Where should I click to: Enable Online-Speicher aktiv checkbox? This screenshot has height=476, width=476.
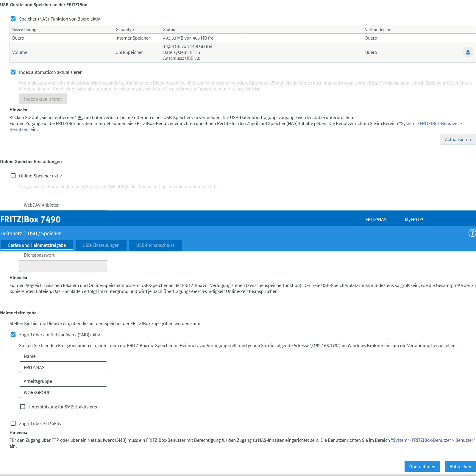13,176
